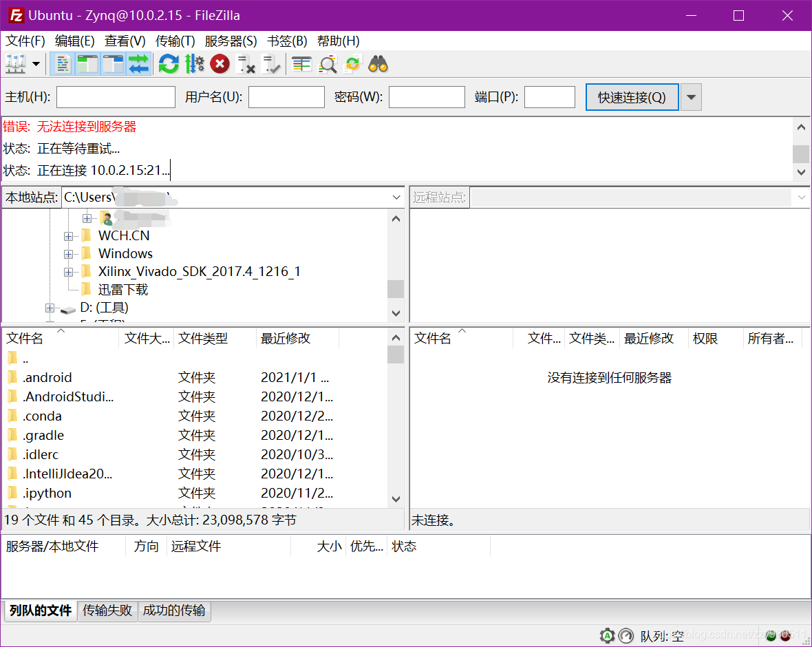Open 文件(F) menu
This screenshot has width=812, height=647.
pos(25,41)
